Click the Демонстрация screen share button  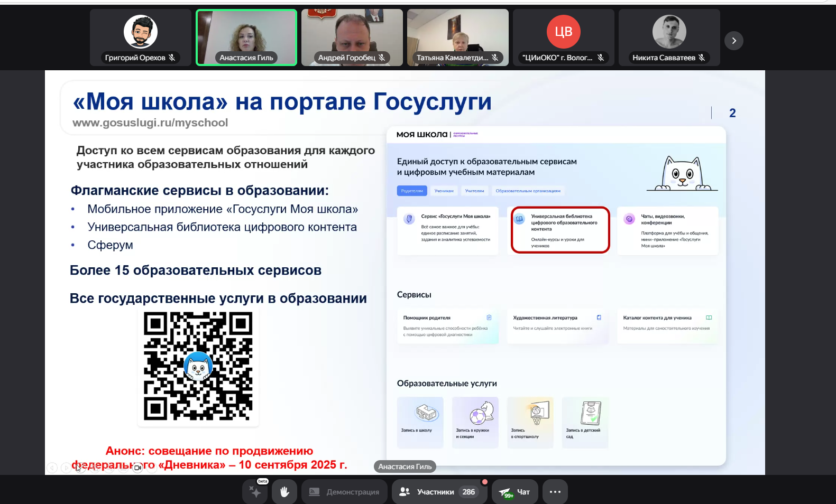[344, 492]
